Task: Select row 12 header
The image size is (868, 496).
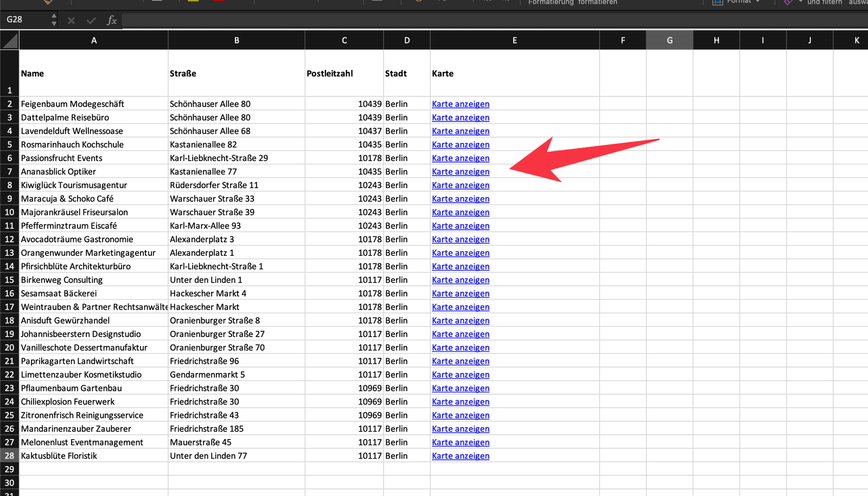Action: click(x=9, y=239)
